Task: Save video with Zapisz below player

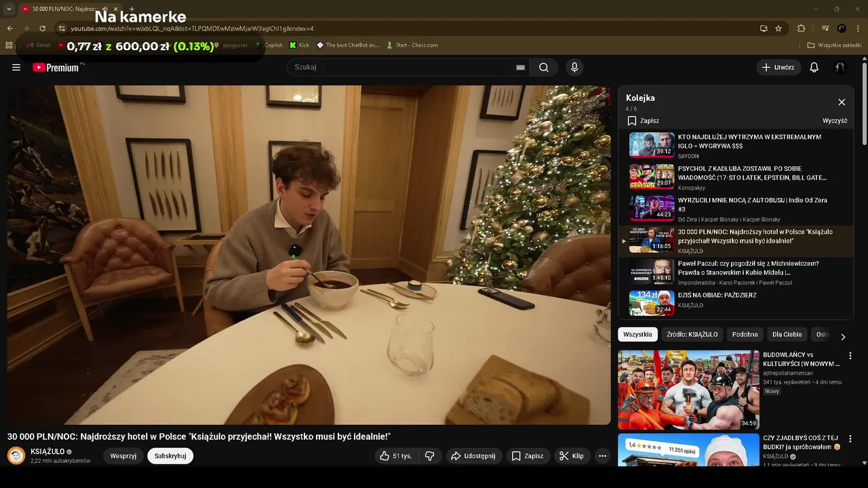Action: (x=528, y=456)
